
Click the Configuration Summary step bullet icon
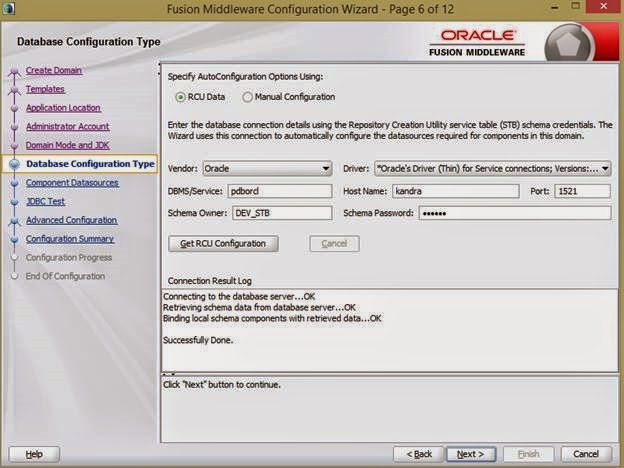(15, 239)
